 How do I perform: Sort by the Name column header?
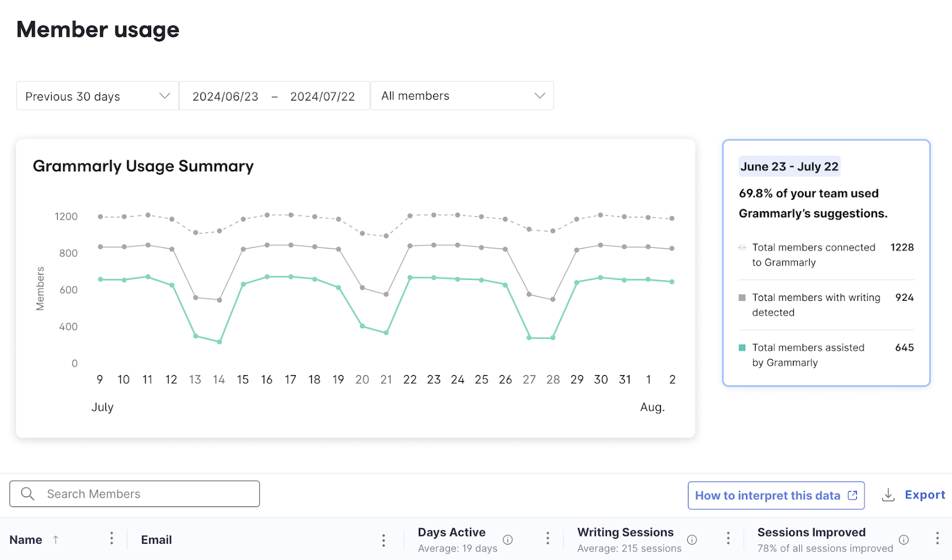tap(26, 540)
